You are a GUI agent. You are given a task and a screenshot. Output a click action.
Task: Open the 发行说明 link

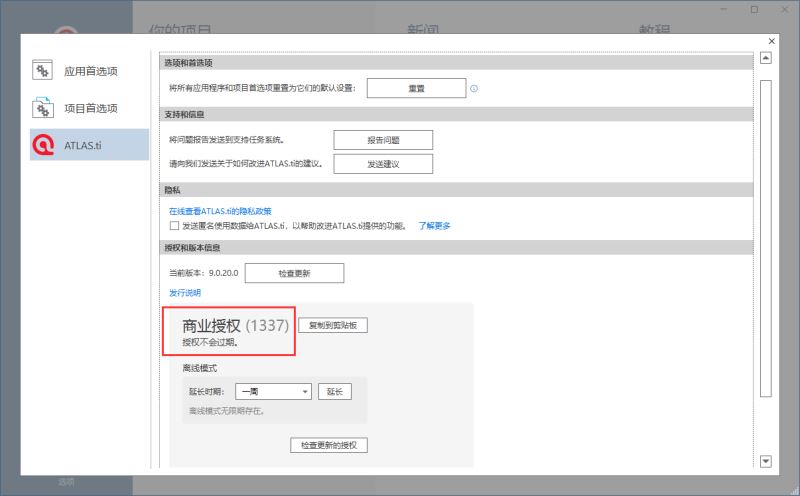tap(185, 293)
